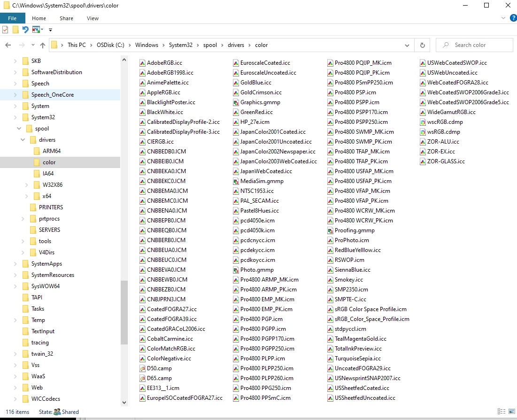Click 'OSDisk (C:)' in the address breadcrumb
This screenshot has width=517, height=420.
click(110, 45)
